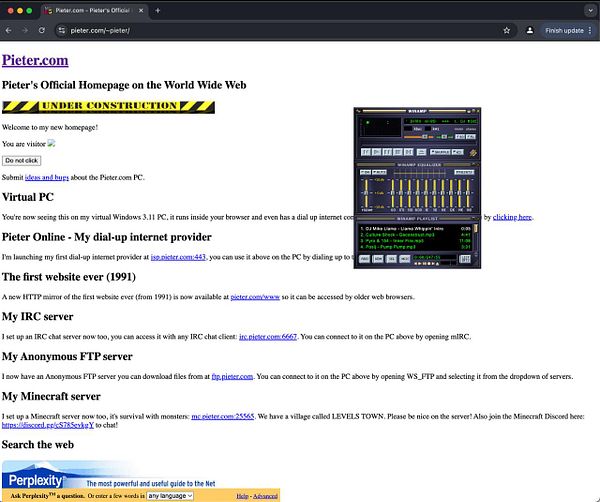This screenshot has height=502, width=600.
Task: Click Winamp previous track button
Action: tap(366, 152)
